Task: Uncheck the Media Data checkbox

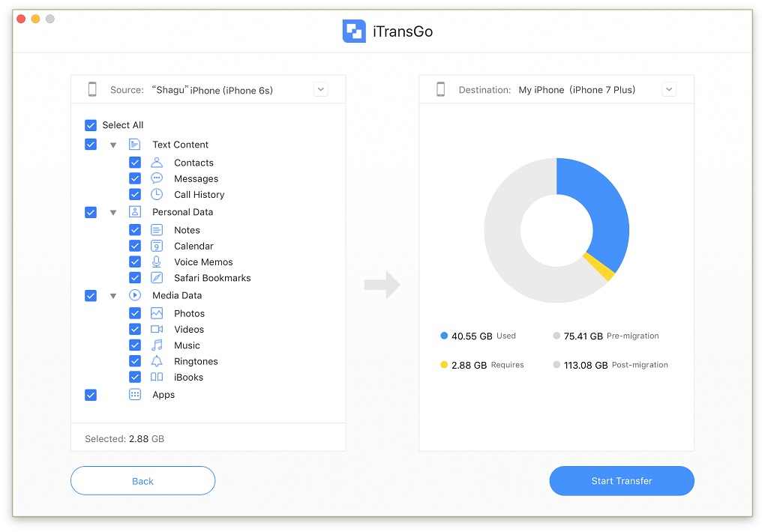Action: [91, 295]
